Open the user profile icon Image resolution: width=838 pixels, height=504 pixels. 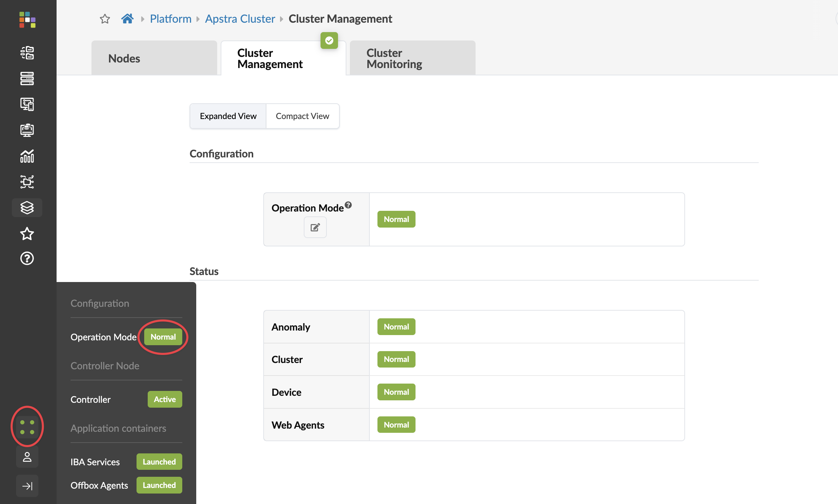27,457
